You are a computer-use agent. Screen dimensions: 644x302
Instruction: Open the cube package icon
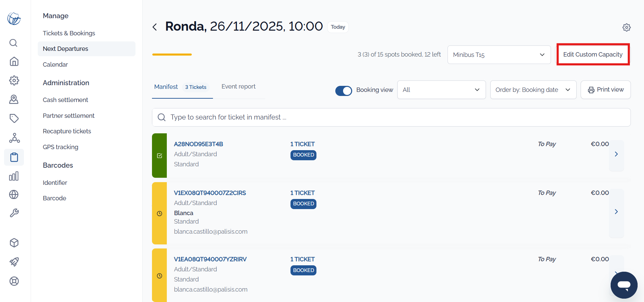click(x=14, y=243)
